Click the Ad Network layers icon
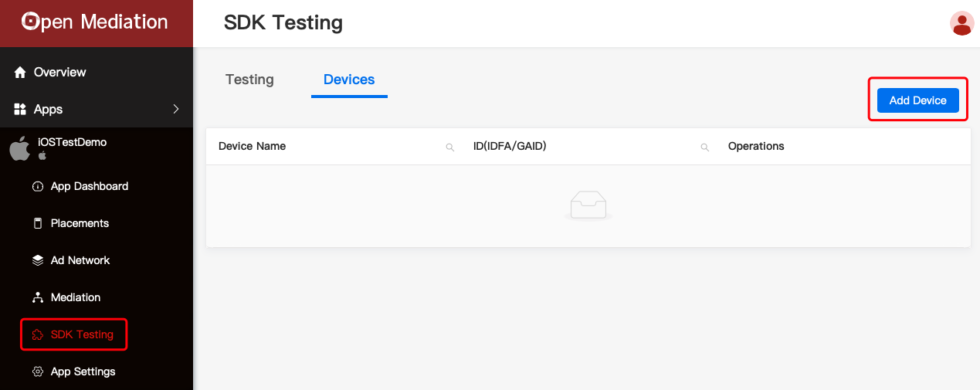Viewport: 980px width, 390px height. [x=37, y=260]
